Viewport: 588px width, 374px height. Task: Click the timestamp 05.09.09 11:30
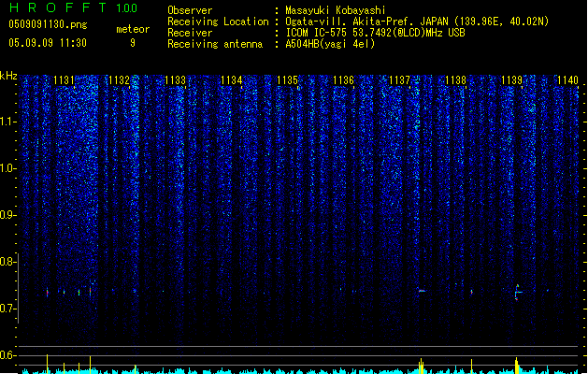(x=48, y=43)
